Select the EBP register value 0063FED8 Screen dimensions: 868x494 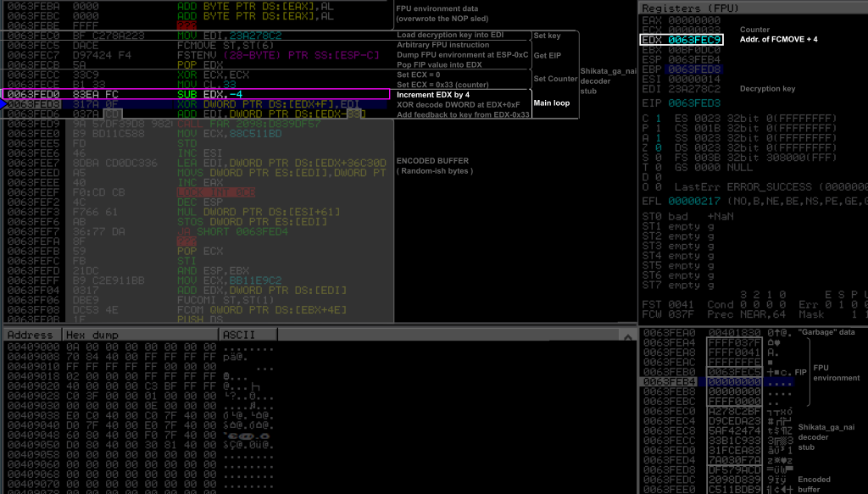tap(694, 69)
